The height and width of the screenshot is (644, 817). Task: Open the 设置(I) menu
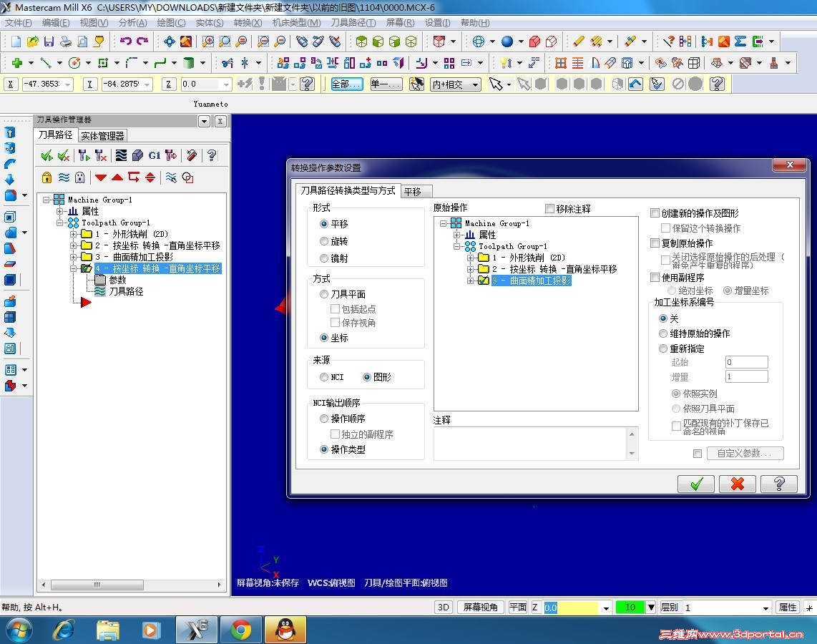[437, 23]
